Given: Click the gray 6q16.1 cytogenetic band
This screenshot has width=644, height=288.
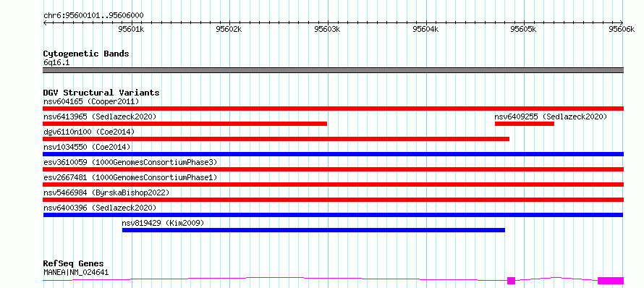Looking at the screenshot, I should [333, 70].
